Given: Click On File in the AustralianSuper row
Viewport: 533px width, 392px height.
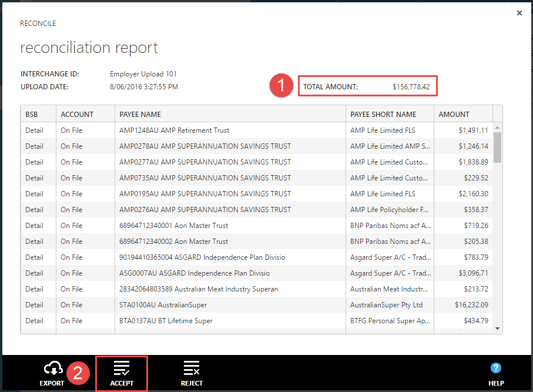Looking at the screenshot, I should [71, 305].
